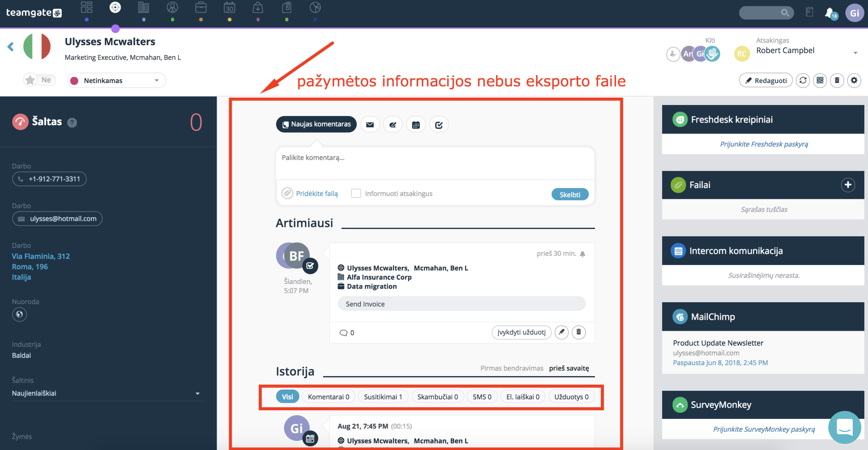The height and width of the screenshot is (450, 868).
Task: Select the Komentarai 0 filter tab
Action: click(x=329, y=397)
